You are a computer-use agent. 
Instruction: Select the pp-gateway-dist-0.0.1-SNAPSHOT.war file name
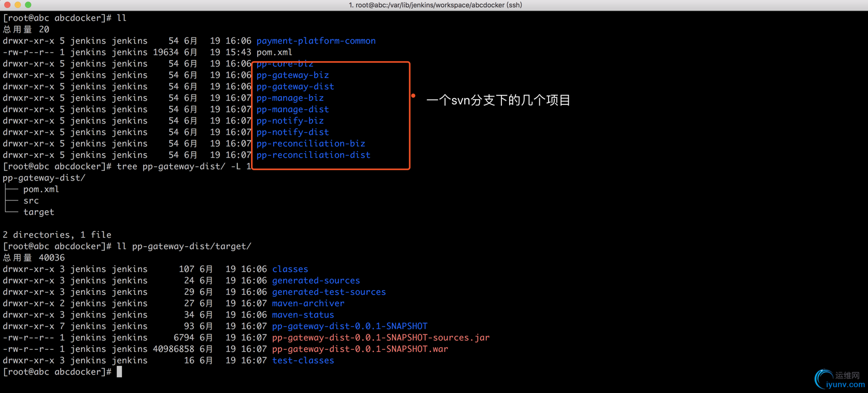360,349
